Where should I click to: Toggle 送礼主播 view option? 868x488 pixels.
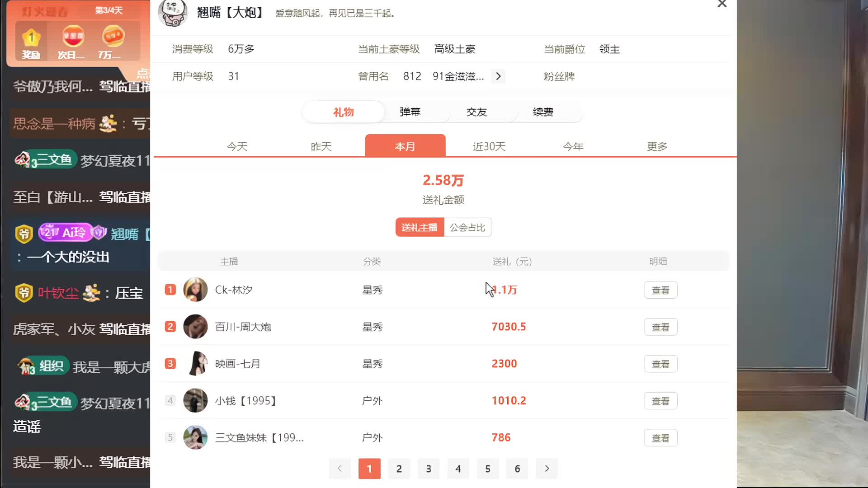(x=420, y=227)
